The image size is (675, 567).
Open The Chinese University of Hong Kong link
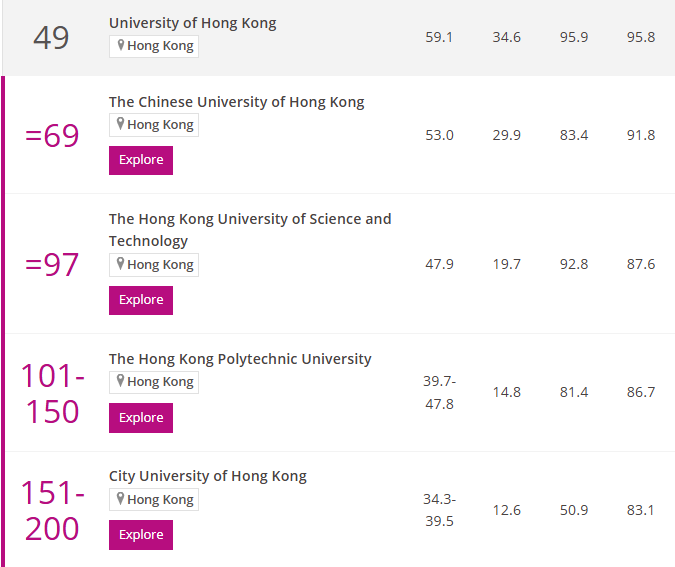(236, 102)
